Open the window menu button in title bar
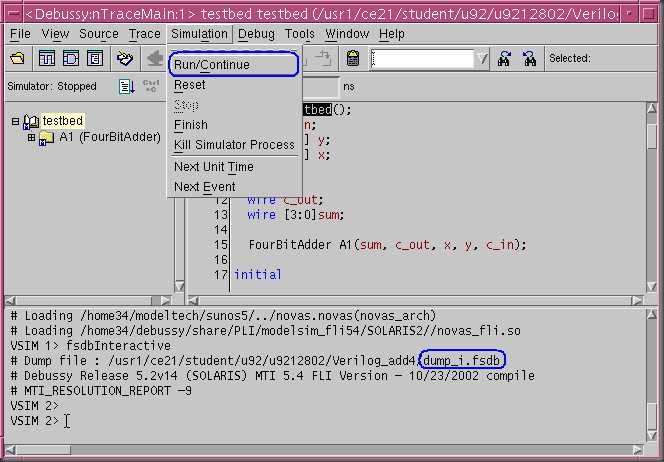Viewport: 664px width, 462px height. [13, 14]
